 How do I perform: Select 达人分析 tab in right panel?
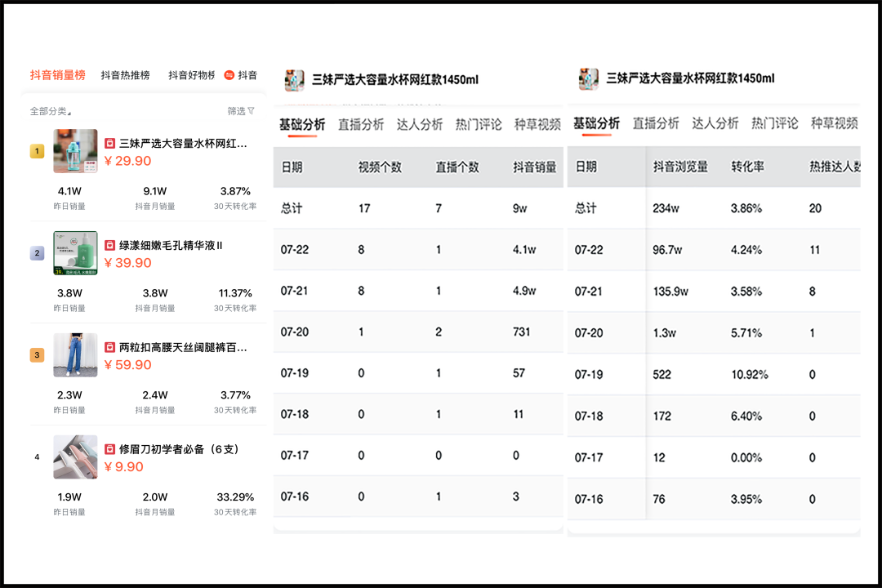(x=715, y=123)
